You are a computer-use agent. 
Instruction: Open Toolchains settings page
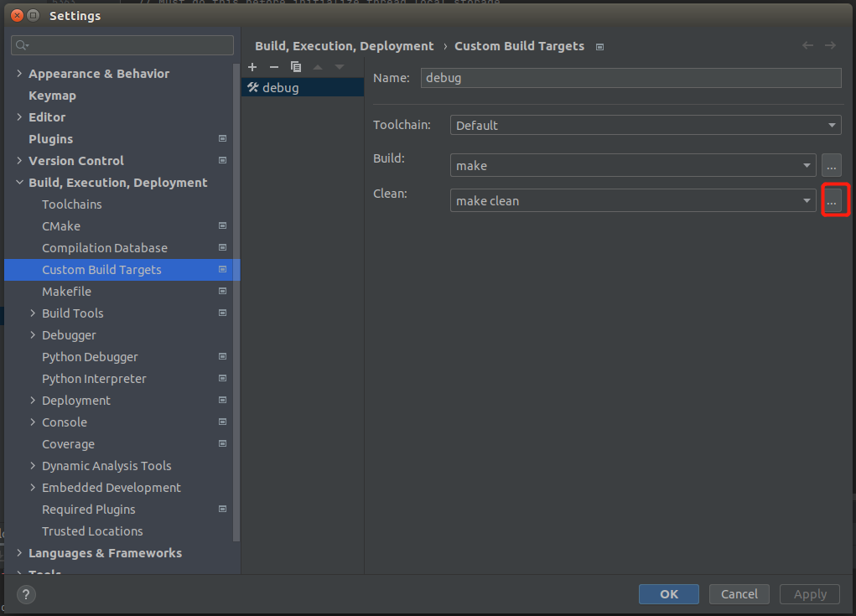(72, 204)
